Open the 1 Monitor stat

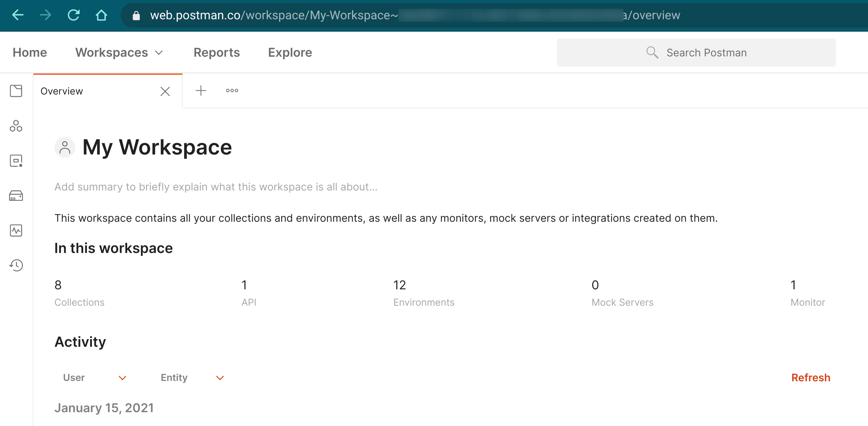click(x=808, y=293)
